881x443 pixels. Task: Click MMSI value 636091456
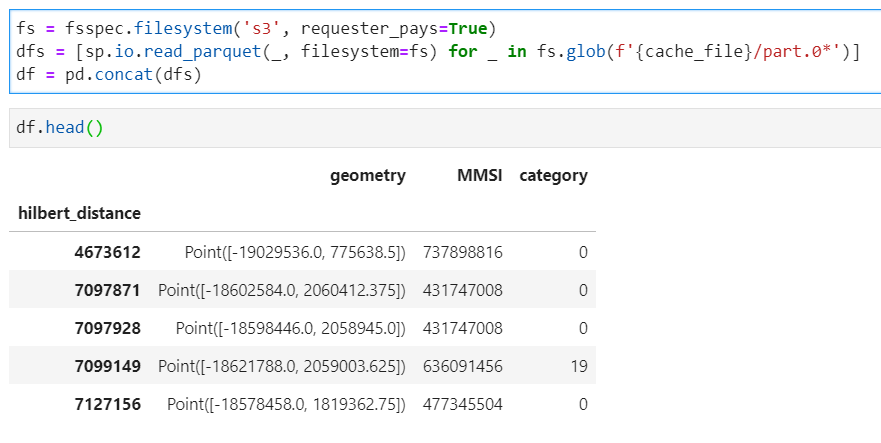pos(462,367)
